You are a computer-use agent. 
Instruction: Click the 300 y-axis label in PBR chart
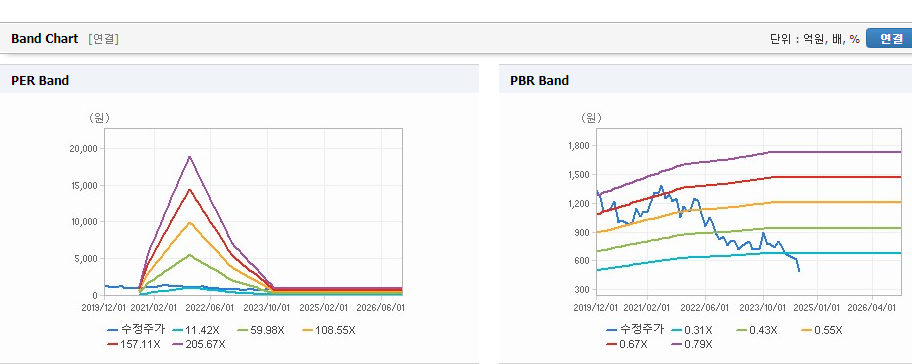click(x=582, y=290)
